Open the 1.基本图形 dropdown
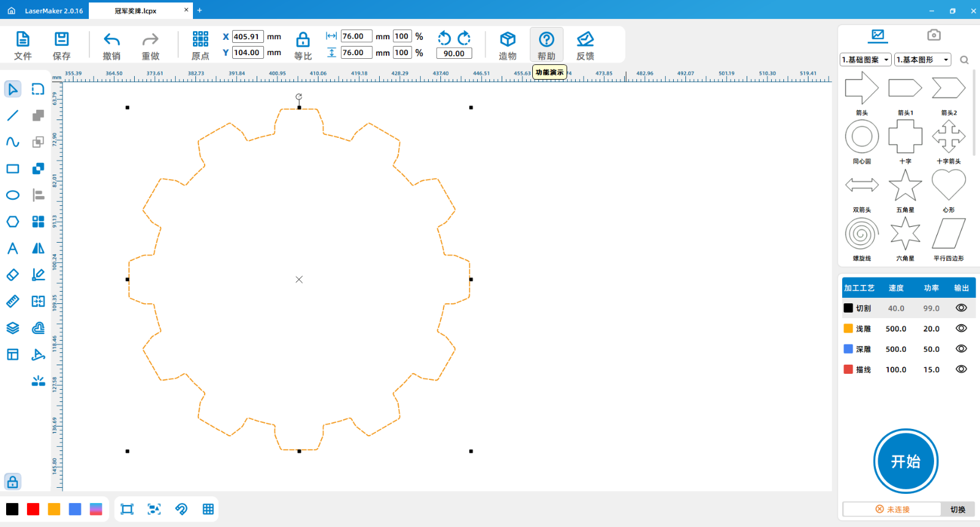Viewport: 980px width, 527px height. point(922,60)
